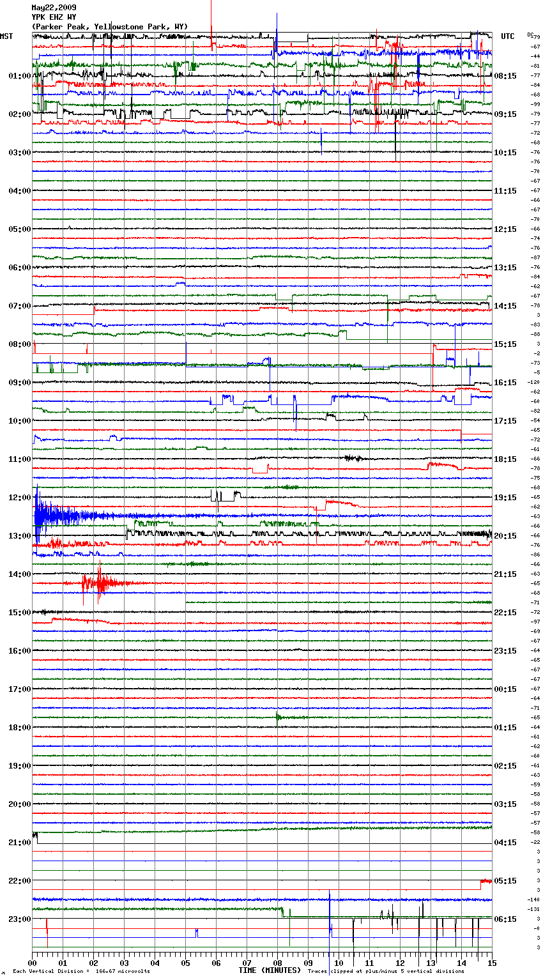Click the 10:15 UTC time label
Screen dimensions: 543x980
(505, 153)
